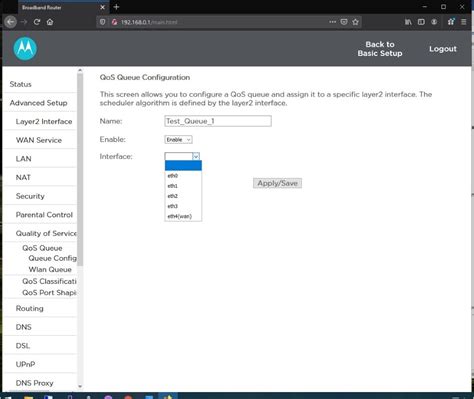
Task: Reload the router page
Action: click(37, 22)
